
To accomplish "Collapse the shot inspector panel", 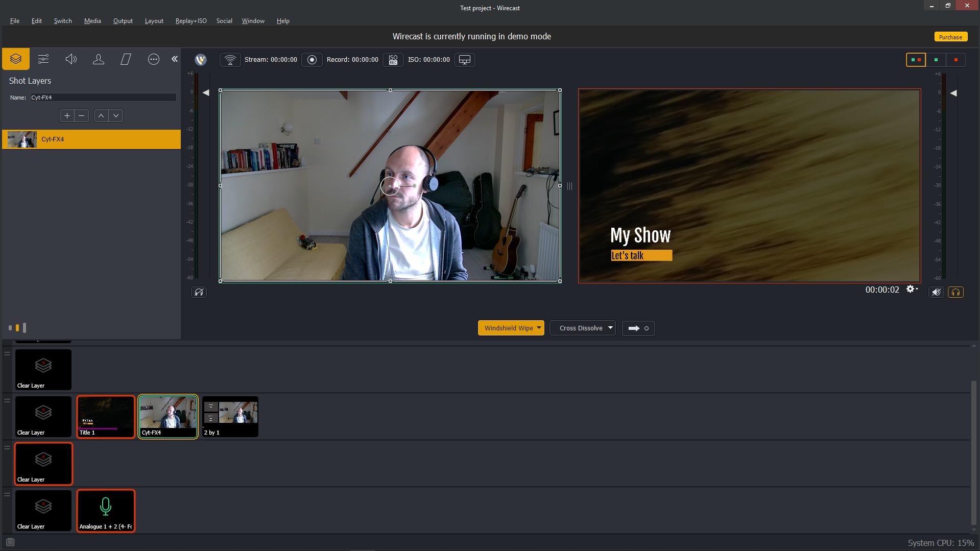I will point(175,59).
